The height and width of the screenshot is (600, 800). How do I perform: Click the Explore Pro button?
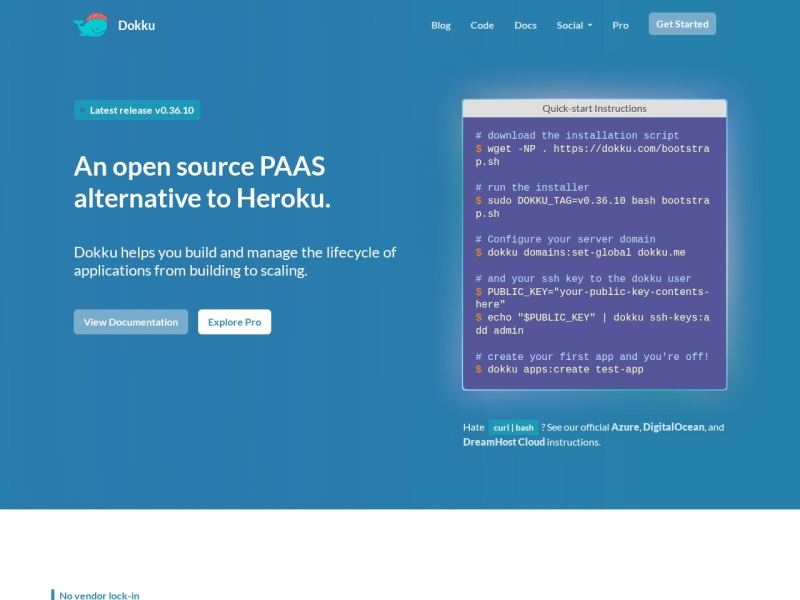pyautogui.click(x=234, y=322)
